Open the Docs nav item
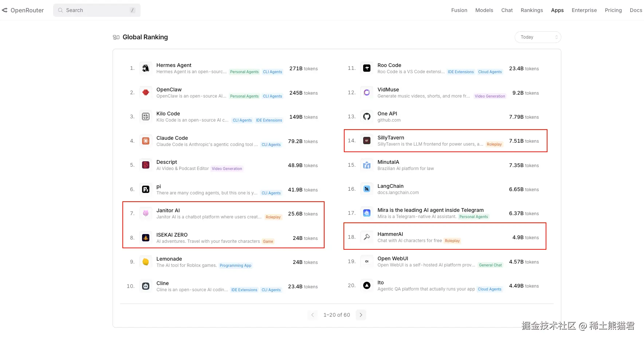This screenshot has height=340, width=644. click(x=636, y=10)
